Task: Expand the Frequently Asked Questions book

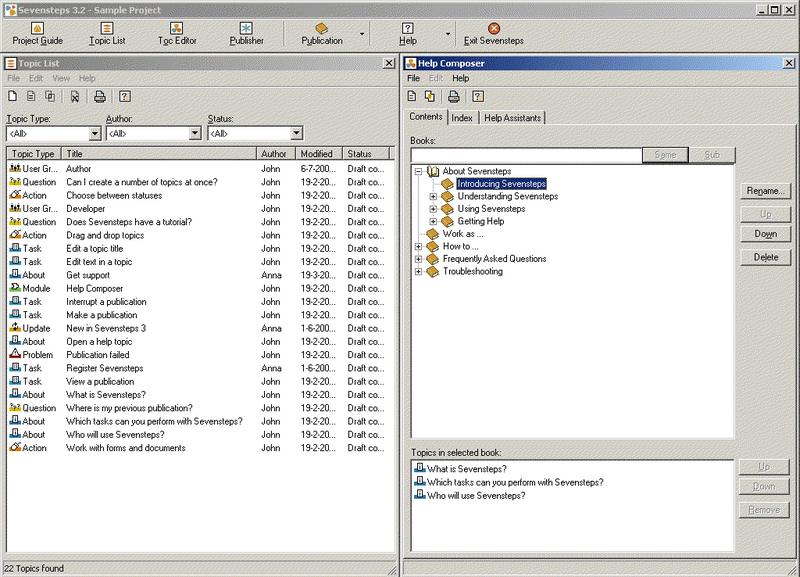Action: (418, 259)
